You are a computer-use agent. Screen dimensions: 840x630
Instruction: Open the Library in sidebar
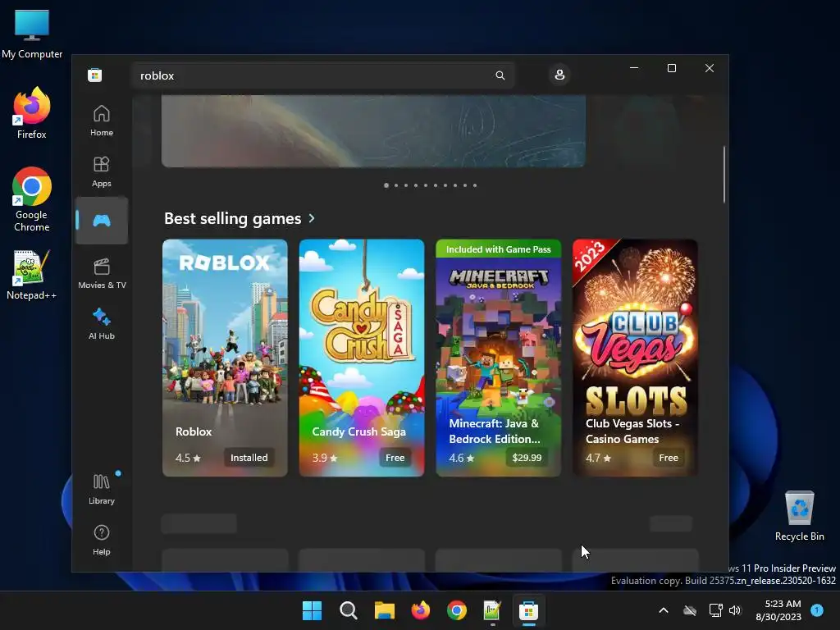point(101,489)
